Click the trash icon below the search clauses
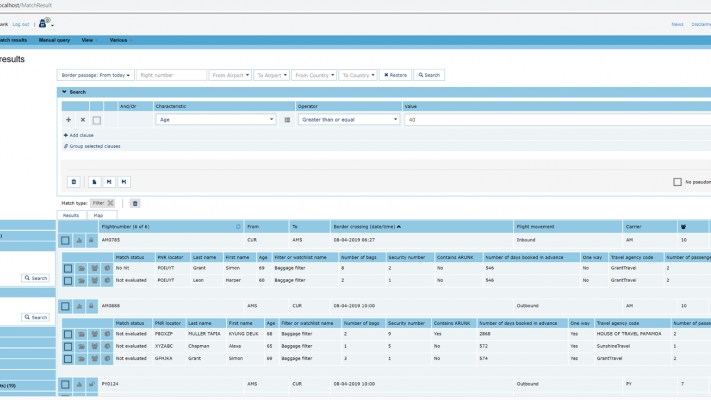The image size is (711, 400). pos(73,182)
